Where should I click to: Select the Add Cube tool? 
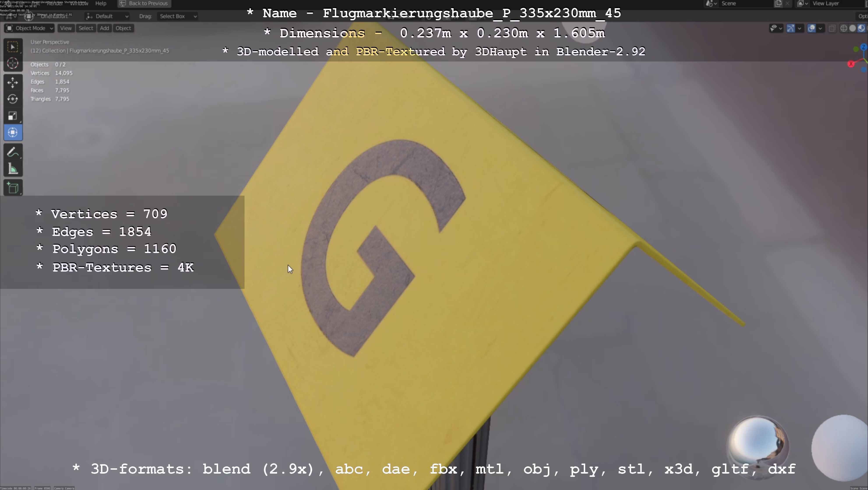pos(13,188)
